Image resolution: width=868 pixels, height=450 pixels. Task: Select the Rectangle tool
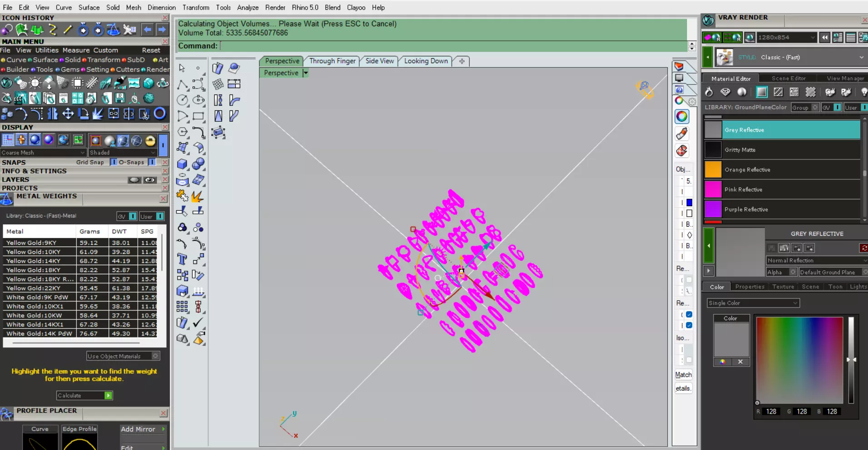(x=198, y=116)
